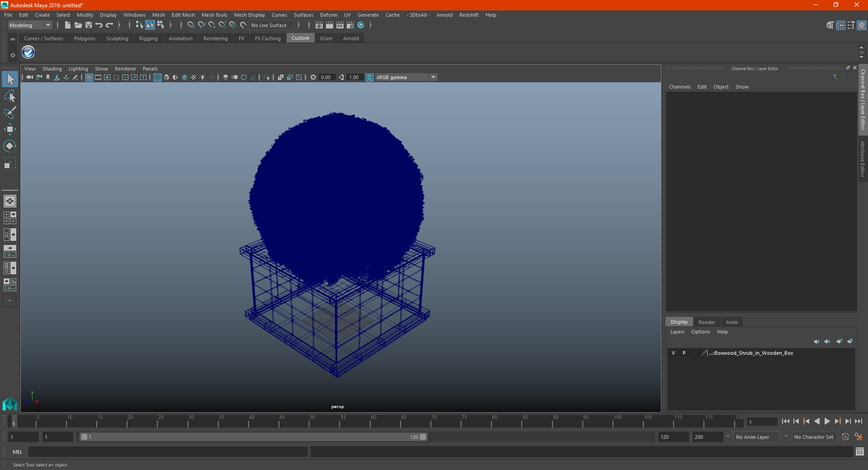Select by component type icon
Image resolution: width=868 pixels, height=470 pixels.
point(160,25)
